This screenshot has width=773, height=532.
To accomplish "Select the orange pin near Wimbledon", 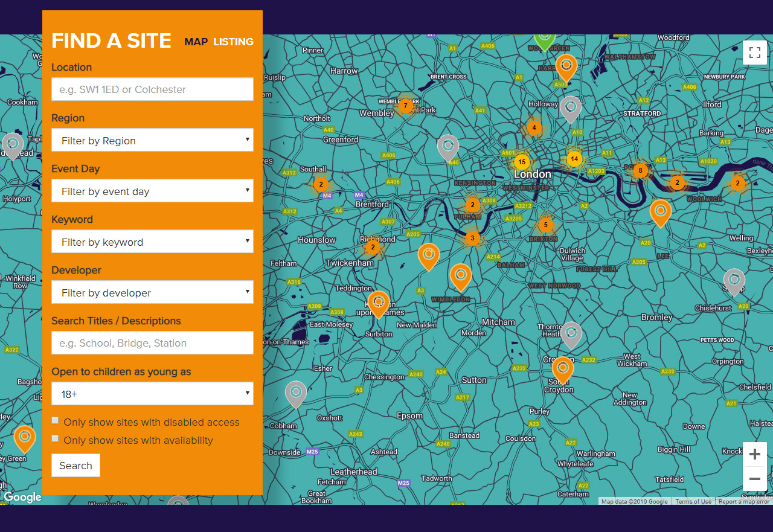I will 460,276.
